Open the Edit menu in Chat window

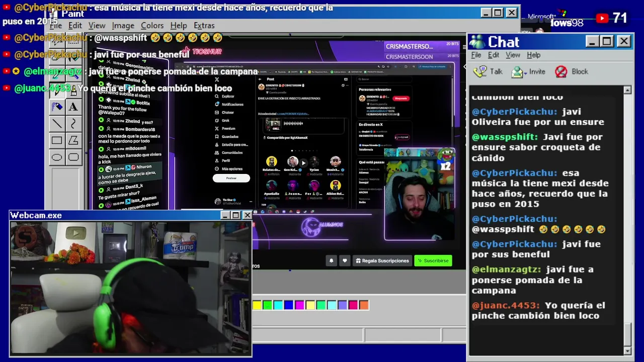[x=494, y=55]
